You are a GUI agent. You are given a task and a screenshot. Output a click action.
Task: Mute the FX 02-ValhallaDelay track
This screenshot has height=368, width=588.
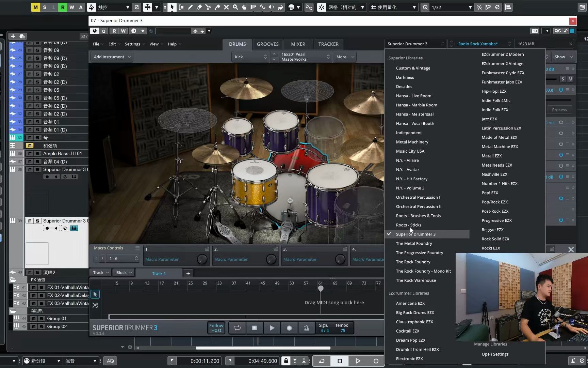point(34,295)
